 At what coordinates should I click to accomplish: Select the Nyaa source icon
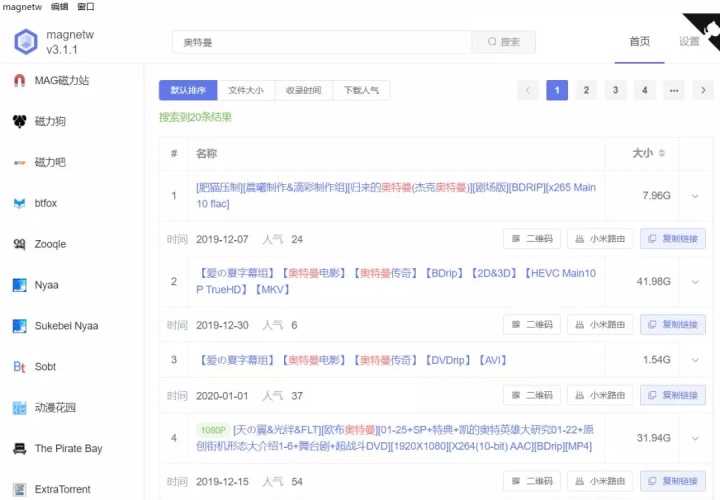tap(19, 285)
